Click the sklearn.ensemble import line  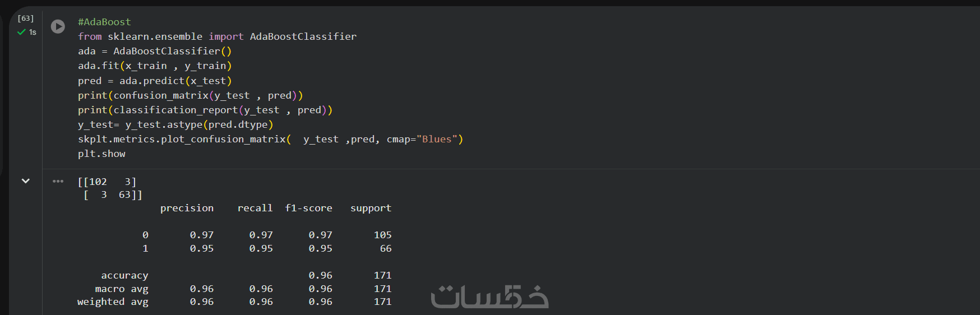[x=217, y=36]
